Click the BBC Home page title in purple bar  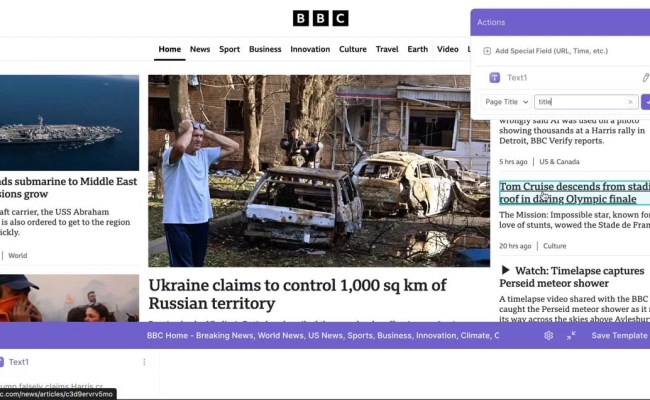pyautogui.click(x=323, y=335)
